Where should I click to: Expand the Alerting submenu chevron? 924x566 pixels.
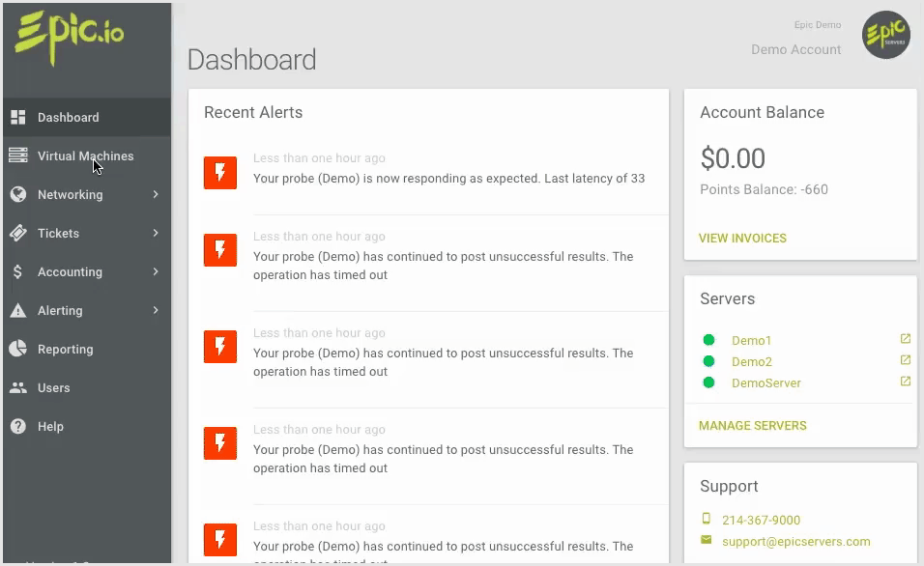coord(156,310)
